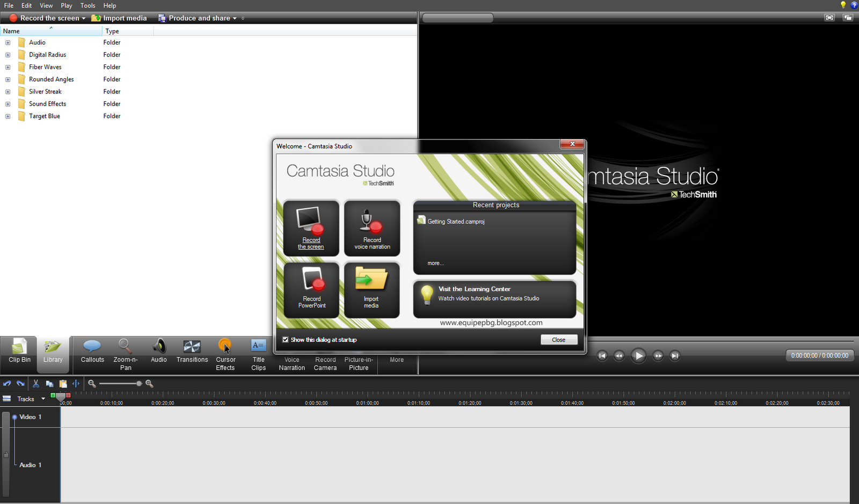
Task: Switch to the Clip Bin tab
Action: pyautogui.click(x=19, y=354)
